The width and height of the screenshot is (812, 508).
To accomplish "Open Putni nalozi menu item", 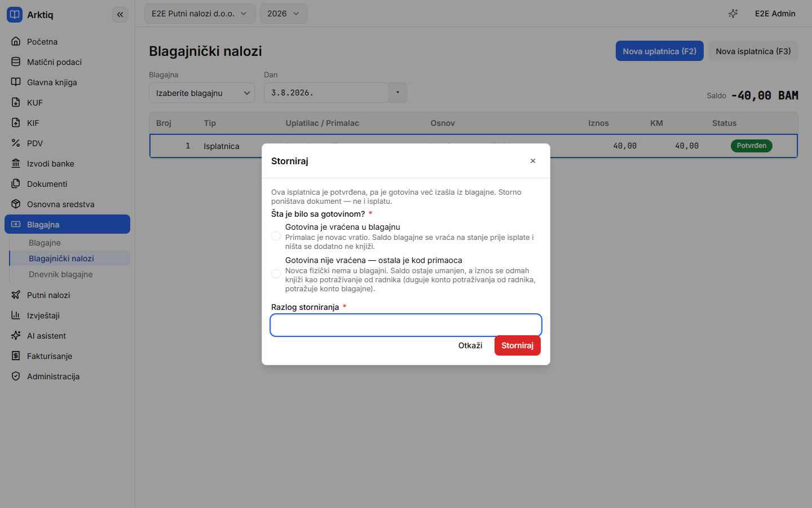I will pyautogui.click(x=67, y=295).
